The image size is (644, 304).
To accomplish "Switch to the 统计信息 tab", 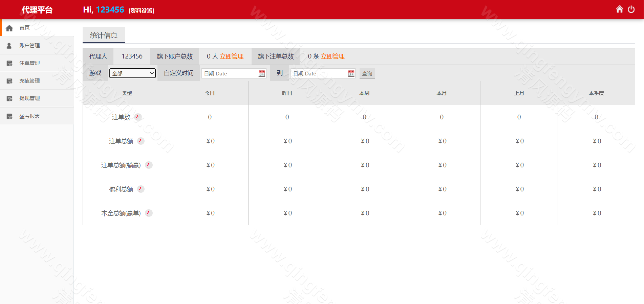I will coord(104,35).
